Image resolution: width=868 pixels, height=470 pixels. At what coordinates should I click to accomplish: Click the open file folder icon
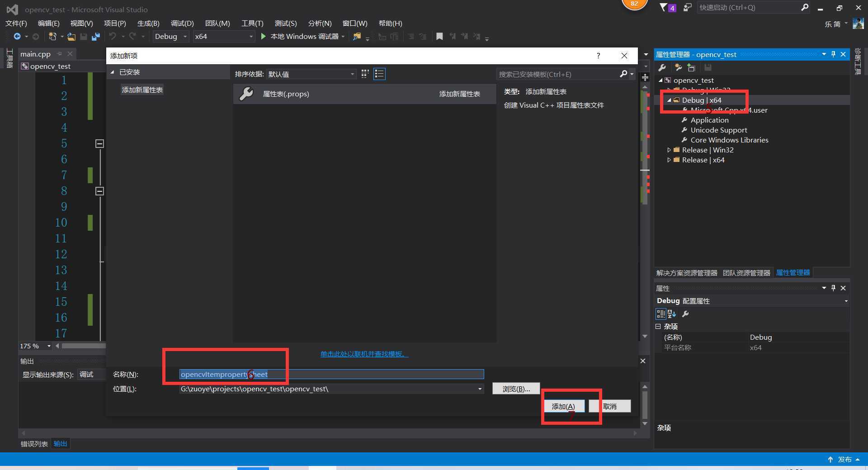pos(71,36)
